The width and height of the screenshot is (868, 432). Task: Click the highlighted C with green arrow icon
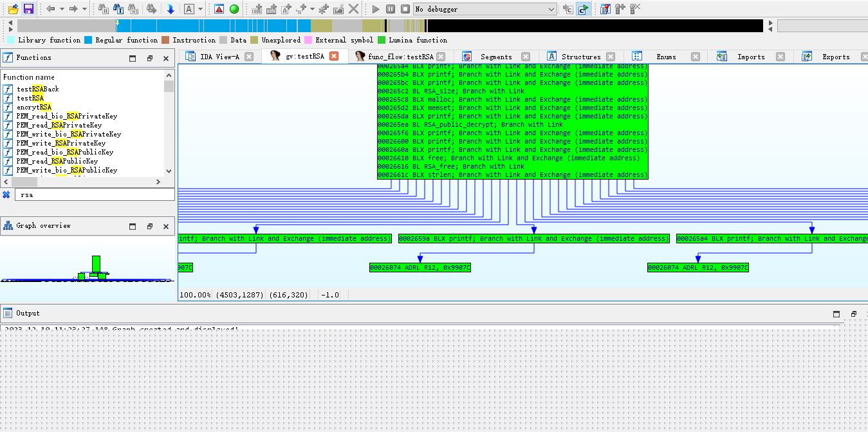click(583, 9)
